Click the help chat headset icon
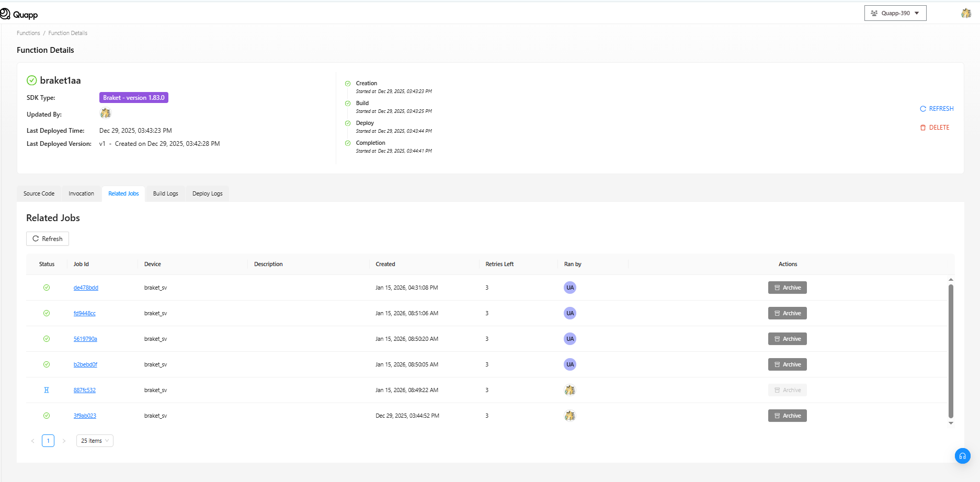980x482 pixels. click(962, 456)
